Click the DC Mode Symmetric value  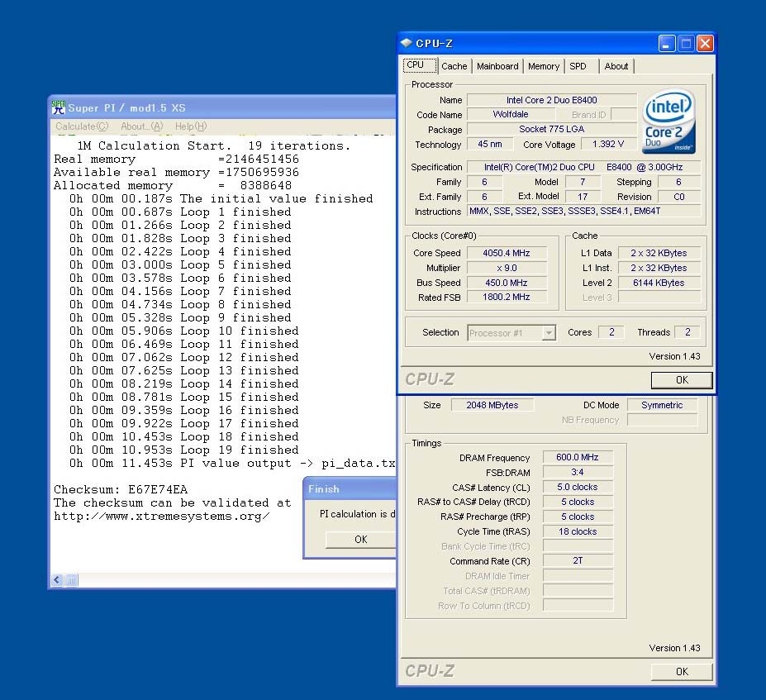click(x=662, y=405)
